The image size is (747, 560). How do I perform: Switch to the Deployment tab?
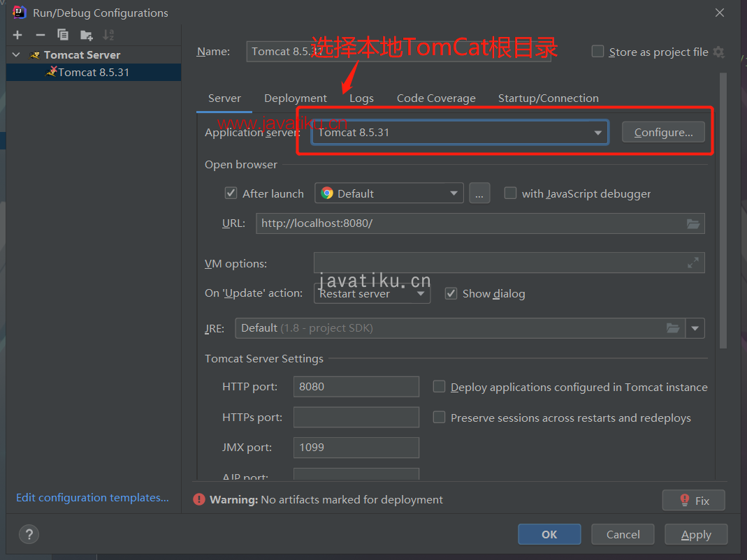click(x=296, y=98)
